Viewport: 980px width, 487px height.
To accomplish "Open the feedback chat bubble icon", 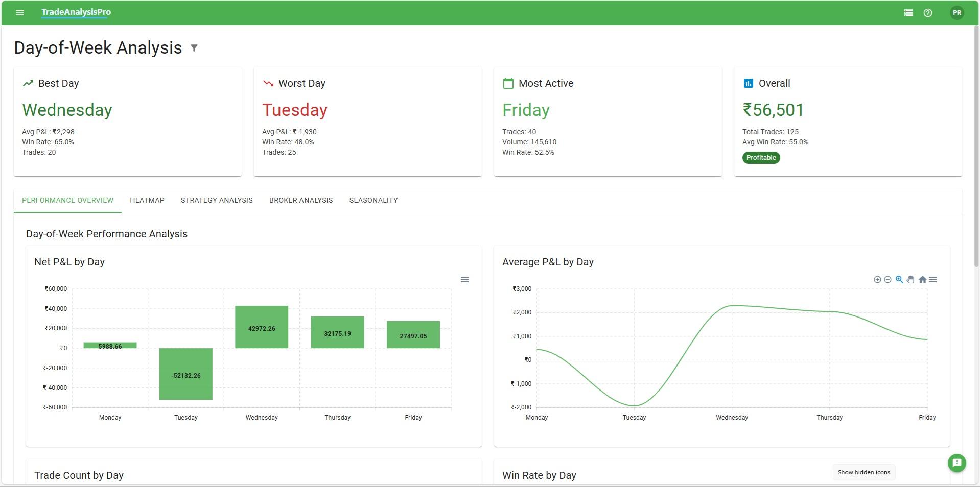I will click(956, 463).
